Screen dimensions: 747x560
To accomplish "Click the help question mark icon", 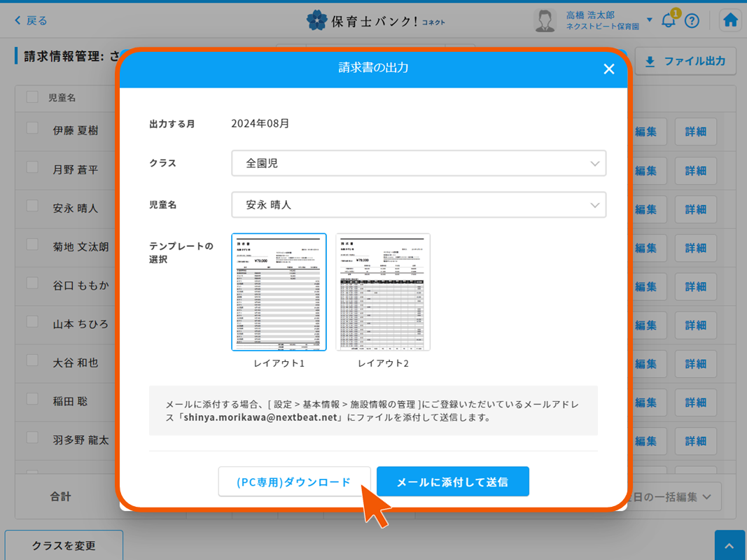I will [x=692, y=20].
